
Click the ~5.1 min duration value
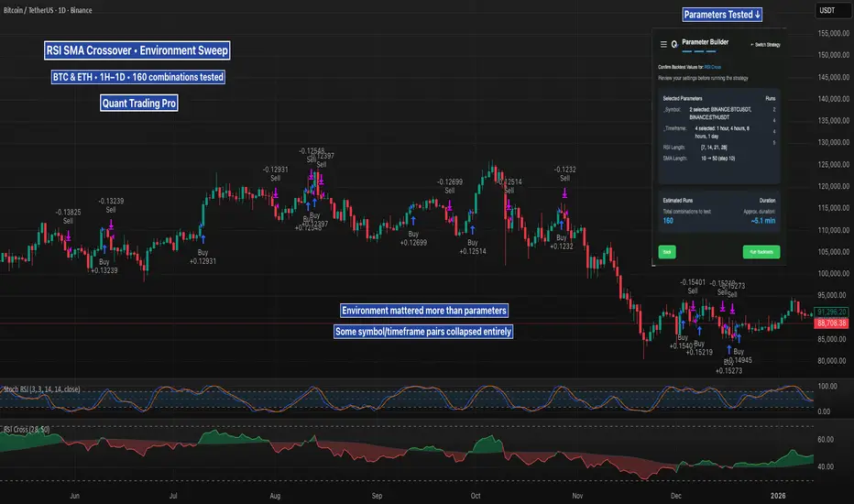point(763,221)
